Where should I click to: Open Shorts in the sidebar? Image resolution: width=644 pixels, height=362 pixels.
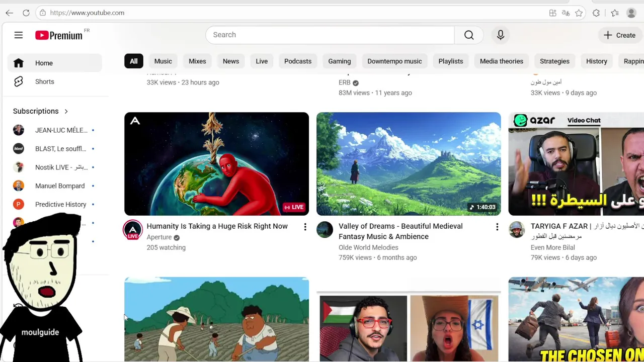tap(55, 81)
